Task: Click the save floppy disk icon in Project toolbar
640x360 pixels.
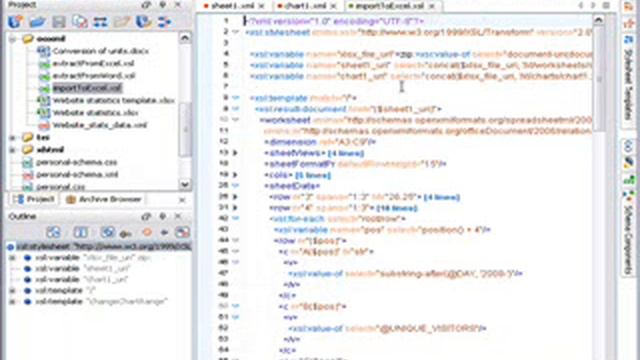Action: pos(59,22)
